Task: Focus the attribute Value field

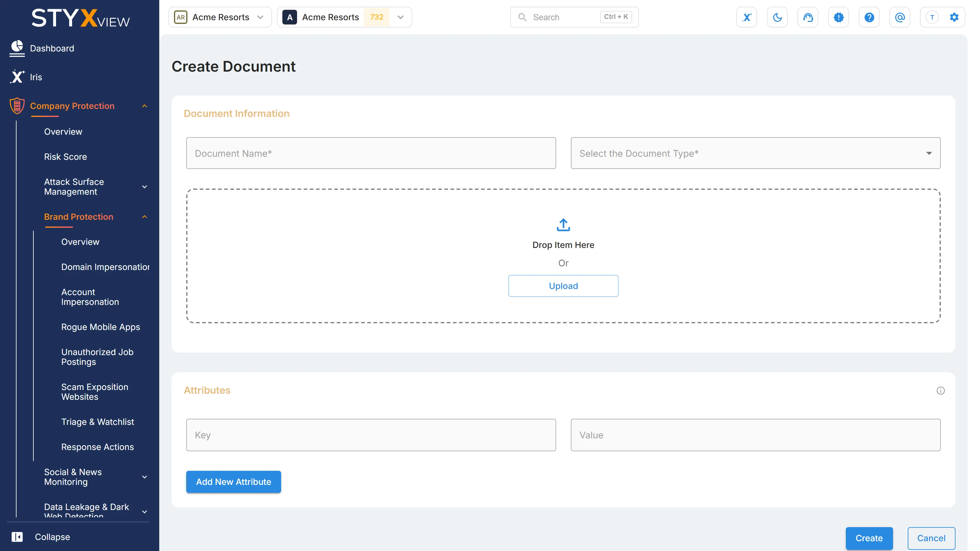Action: (x=755, y=435)
